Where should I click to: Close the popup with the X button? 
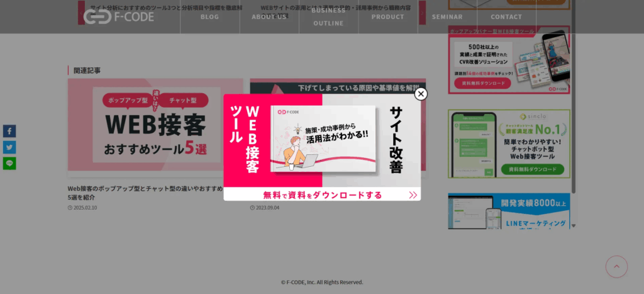[x=421, y=94]
